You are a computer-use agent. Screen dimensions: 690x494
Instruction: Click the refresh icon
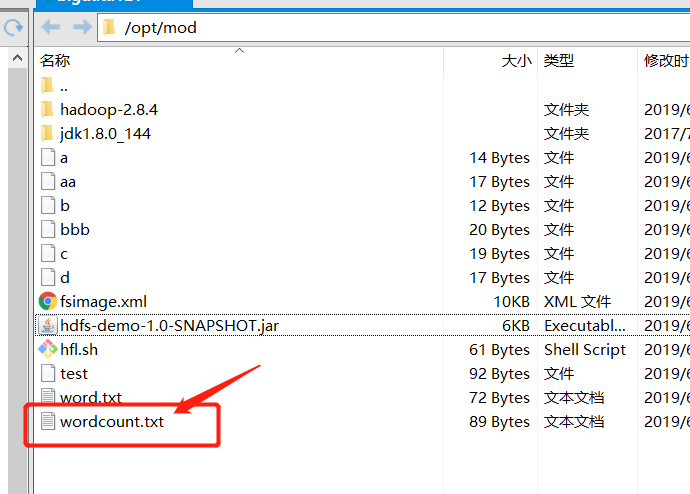(13, 27)
